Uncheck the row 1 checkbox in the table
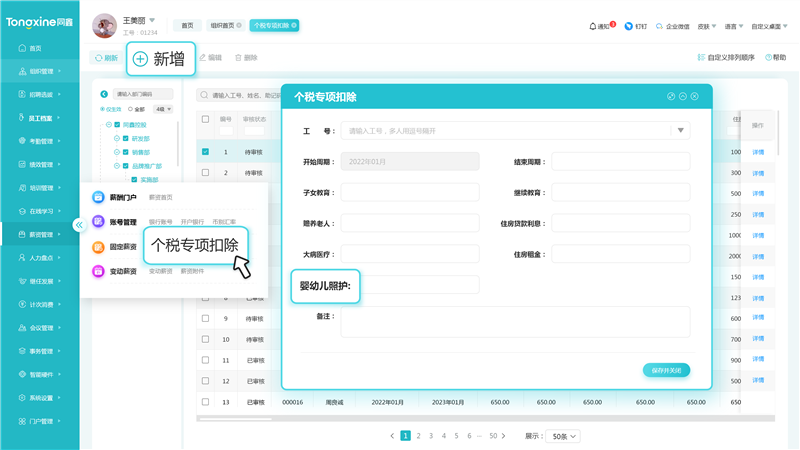This screenshot has height=450, width=800. click(205, 152)
